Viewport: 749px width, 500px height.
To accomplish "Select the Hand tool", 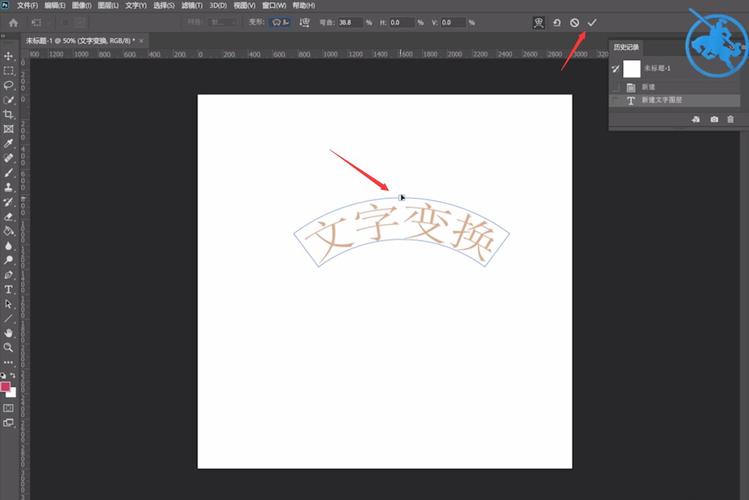I will point(9,333).
